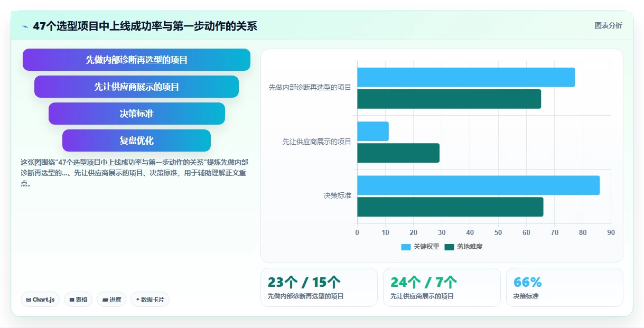Screen dimensions: 644x328
Task: Click the dark-green 落地难度 legend swatch
Action: pyautogui.click(x=450, y=247)
